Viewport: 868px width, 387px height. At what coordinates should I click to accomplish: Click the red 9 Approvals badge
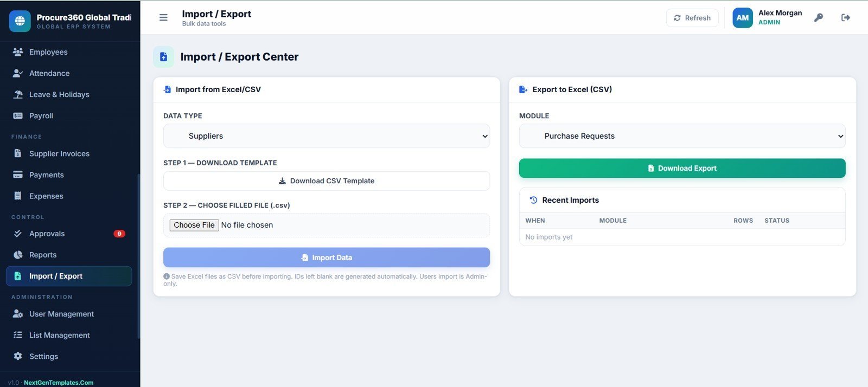[119, 234]
